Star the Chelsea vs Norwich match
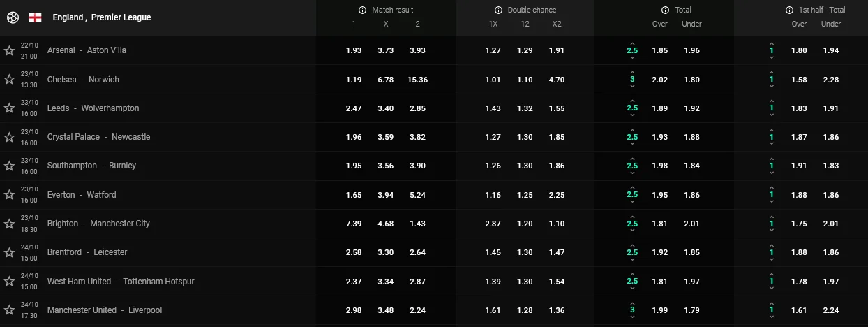The width and height of the screenshot is (868, 327). coord(9,80)
